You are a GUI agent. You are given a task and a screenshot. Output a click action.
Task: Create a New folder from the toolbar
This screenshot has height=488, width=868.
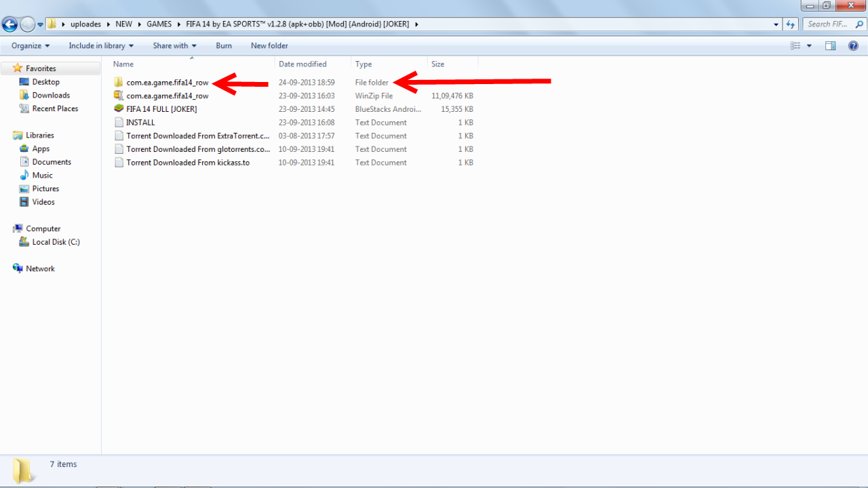(269, 45)
